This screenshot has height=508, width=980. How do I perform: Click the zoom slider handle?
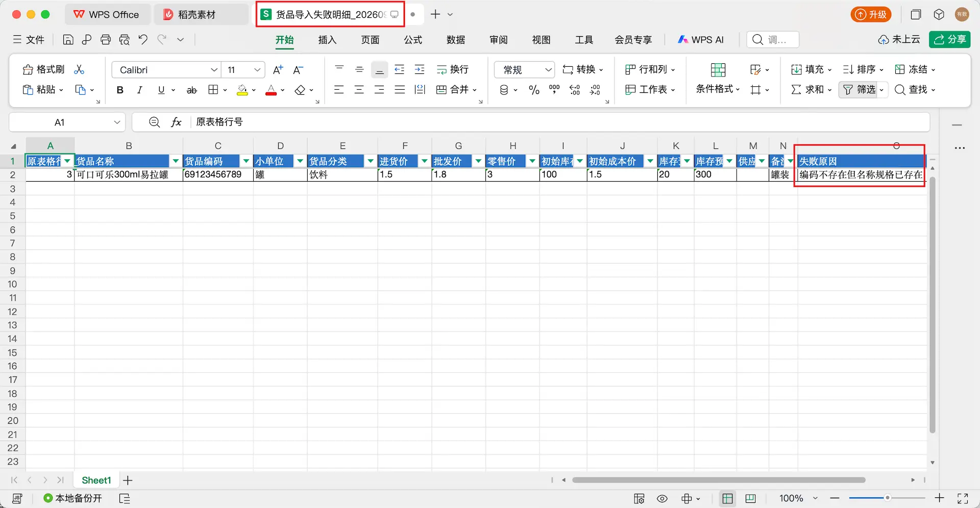click(x=888, y=498)
